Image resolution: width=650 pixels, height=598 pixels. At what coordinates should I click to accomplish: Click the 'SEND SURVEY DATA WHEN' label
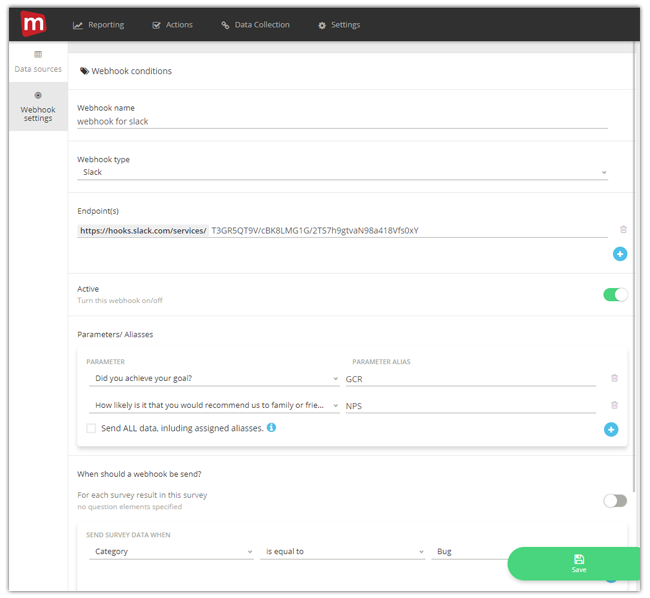click(x=128, y=535)
